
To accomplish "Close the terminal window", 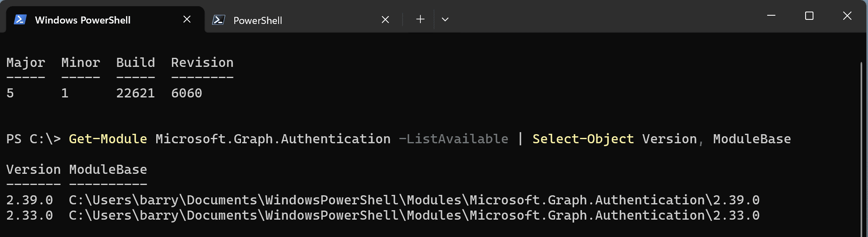I will [847, 16].
